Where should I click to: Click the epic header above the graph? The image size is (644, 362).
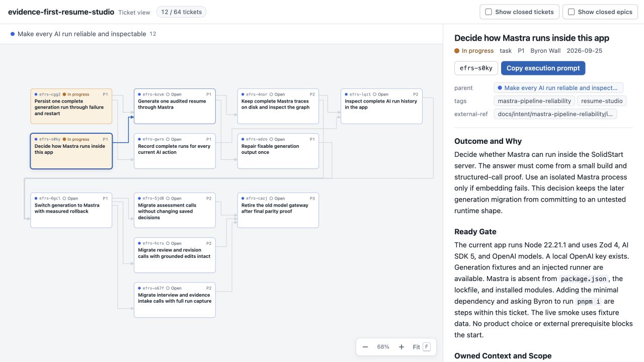tap(83, 34)
